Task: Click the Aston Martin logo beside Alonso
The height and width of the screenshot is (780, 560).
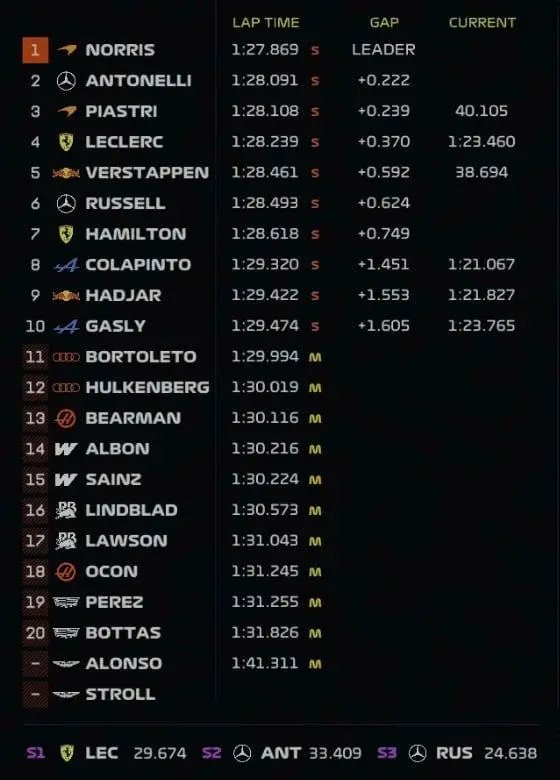Action: coord(66,664)
